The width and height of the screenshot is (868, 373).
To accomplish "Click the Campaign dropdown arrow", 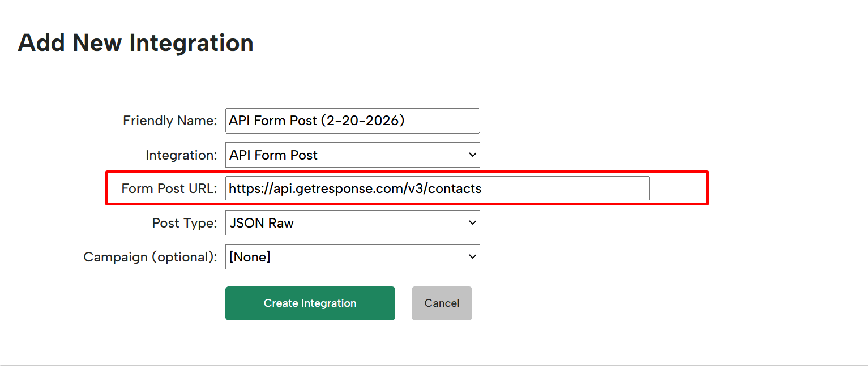I will (472, 256).
